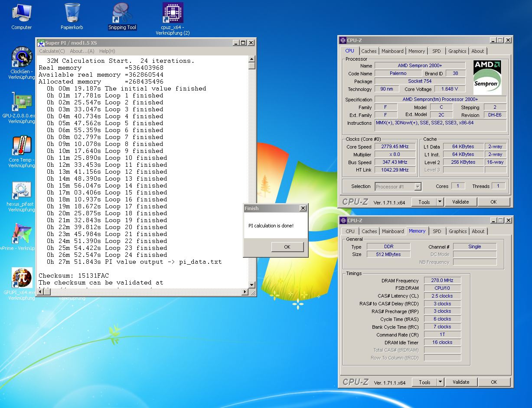This screenshot has width=532, height=408.
Task: Minimize the top CPU-Z window
Action: [493, 40]
